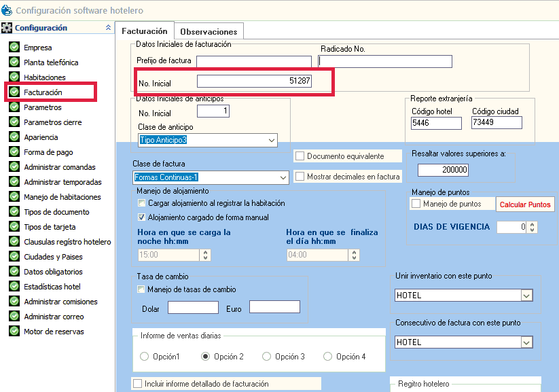Click the check icon beside Forma de pago
This screenshot has height=392, width=559.
(x=14, y=152)
